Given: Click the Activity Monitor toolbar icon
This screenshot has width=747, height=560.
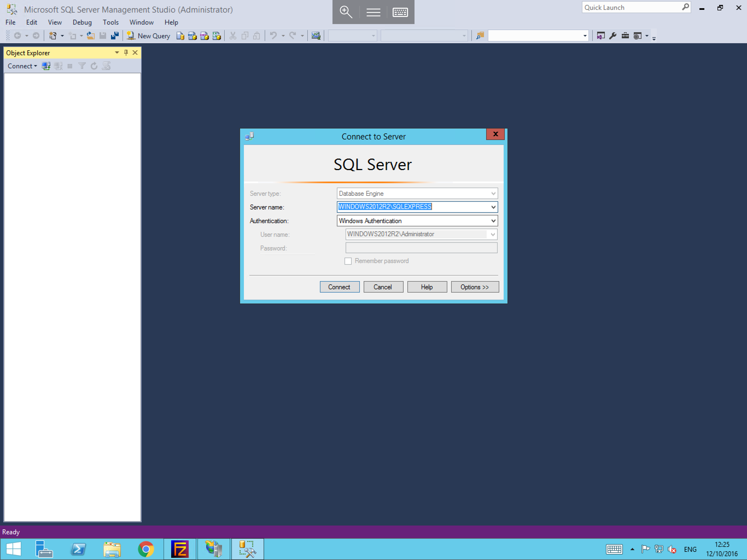Looking at the screenshot, I should 316,36.
